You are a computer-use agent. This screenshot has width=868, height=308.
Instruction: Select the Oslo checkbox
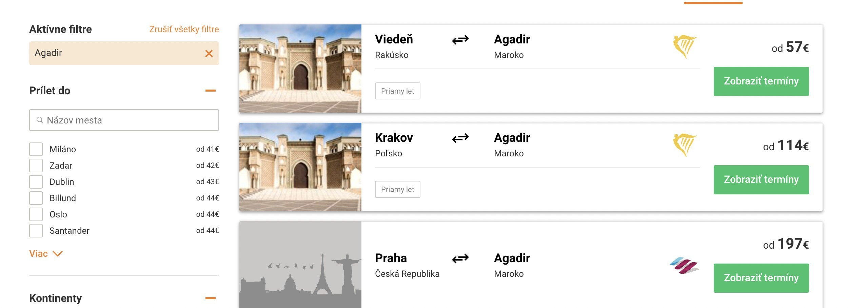coord(36,214)
